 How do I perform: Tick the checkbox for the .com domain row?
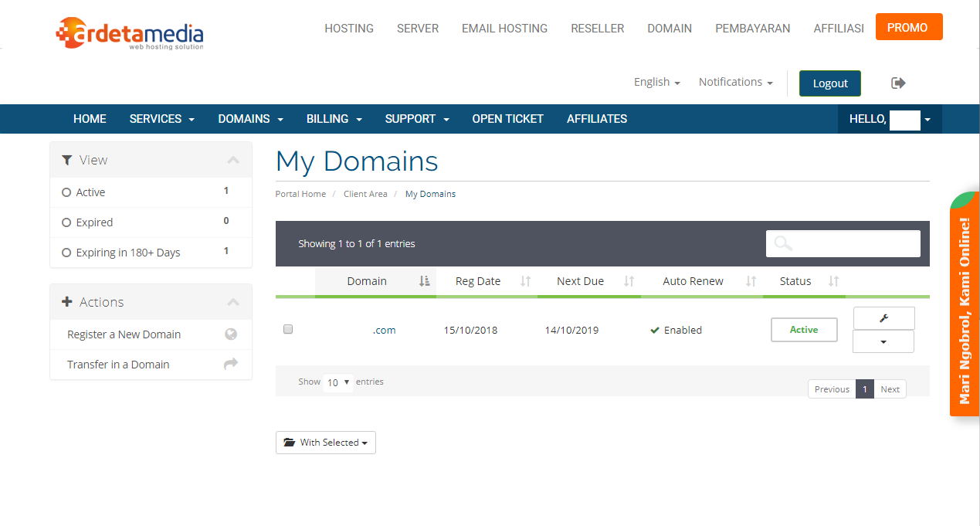tap(288, 329)
